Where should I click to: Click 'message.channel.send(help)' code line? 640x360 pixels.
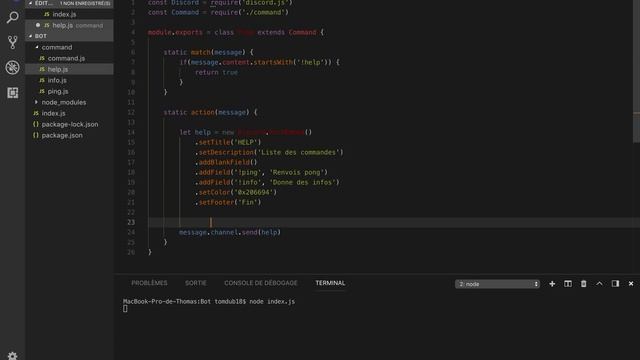[230, 232]
